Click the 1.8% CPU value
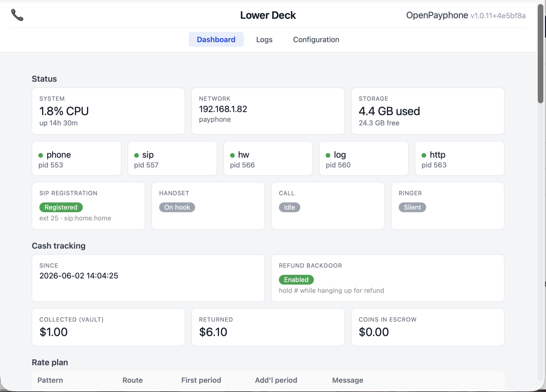This screenshot has height=392, width=546. [64, 111]
